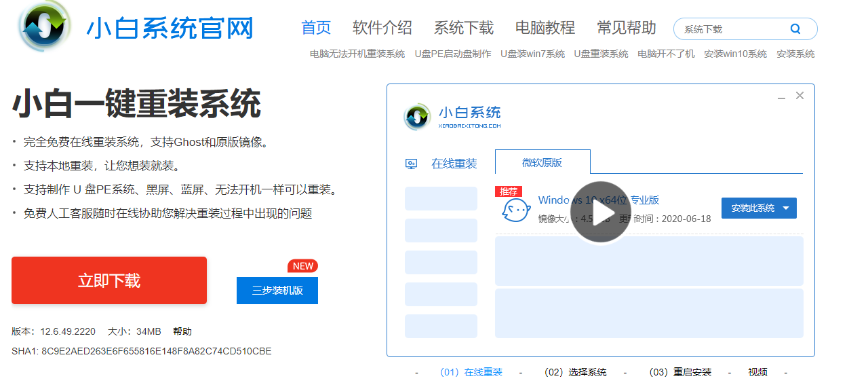Open the U盘重装系统 link

[601, 54]
